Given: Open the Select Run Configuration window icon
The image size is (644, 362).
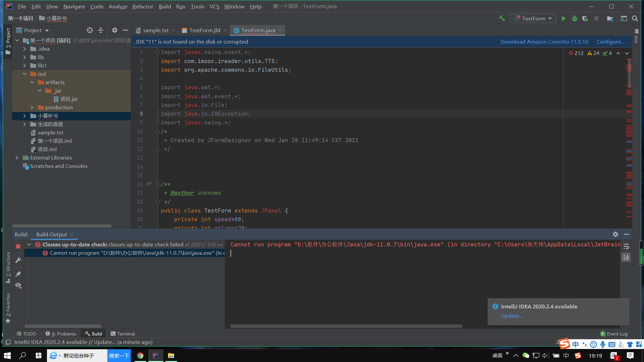Looking at the screenshot, I should pyautogui.click(x=624, y=18).
